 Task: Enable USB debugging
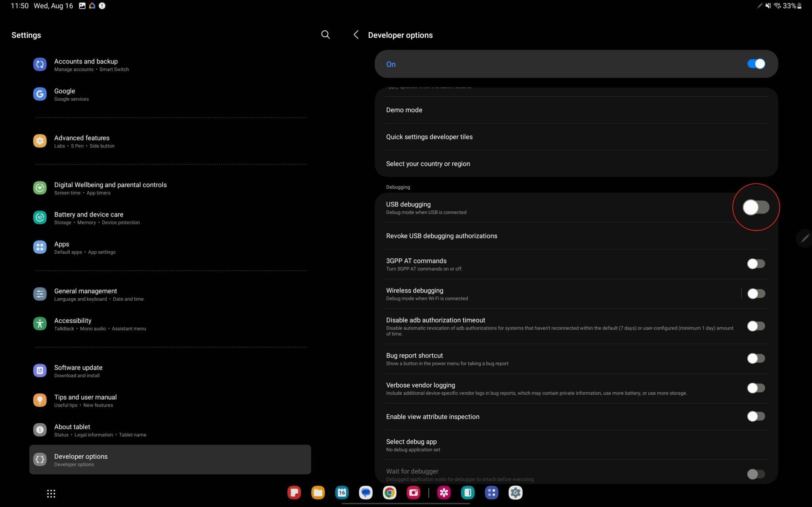pyautogui.click(x=755, y=207)
